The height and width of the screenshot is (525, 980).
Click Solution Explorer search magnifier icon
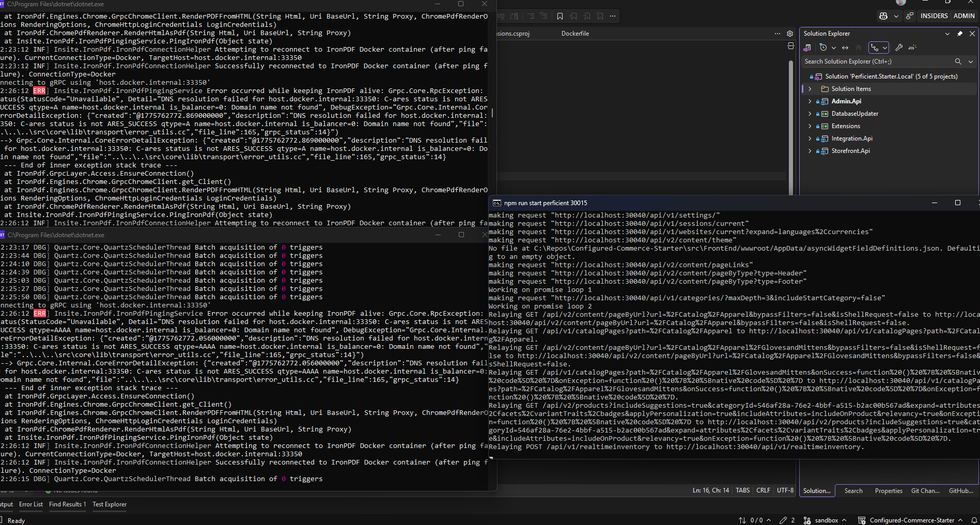click(958, 61)
